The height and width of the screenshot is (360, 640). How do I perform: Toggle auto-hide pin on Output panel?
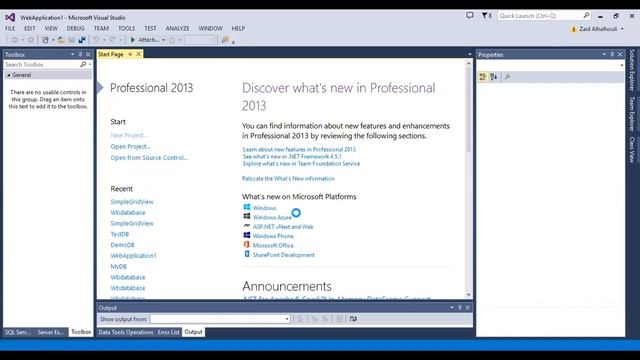[x=460, y=307]
